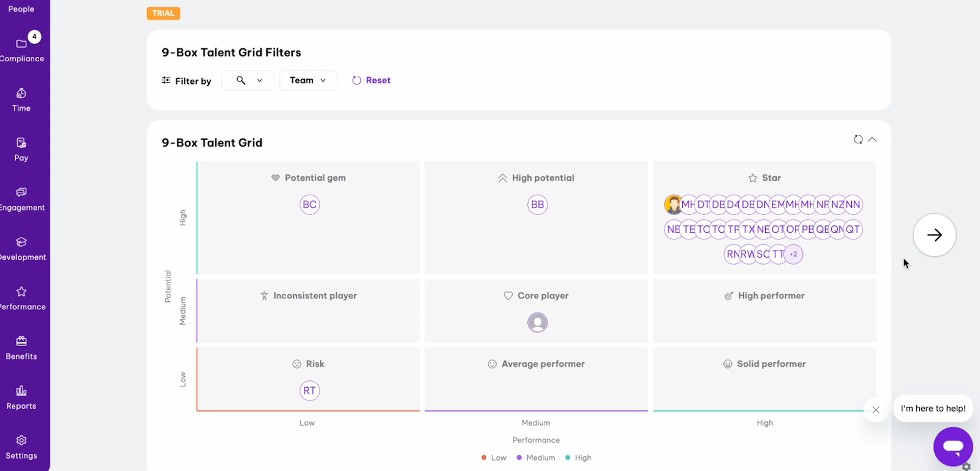Show the +2 more Star employees
The image size is (980, 471).
(793, 254)
